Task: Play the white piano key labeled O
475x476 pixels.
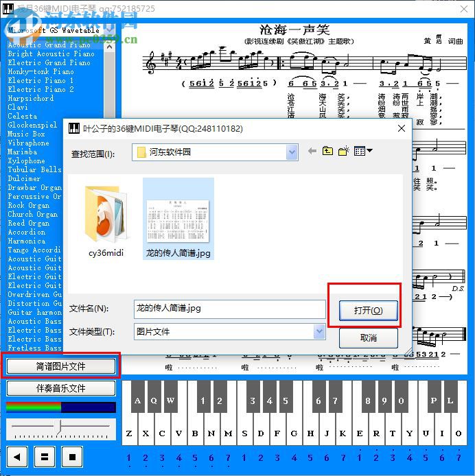Action: (459, 433)
